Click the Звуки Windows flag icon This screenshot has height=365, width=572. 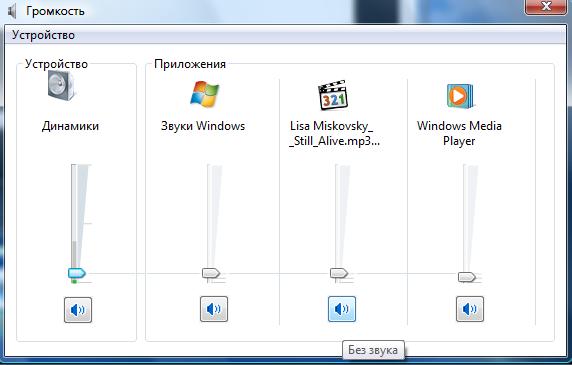[205, 94]
